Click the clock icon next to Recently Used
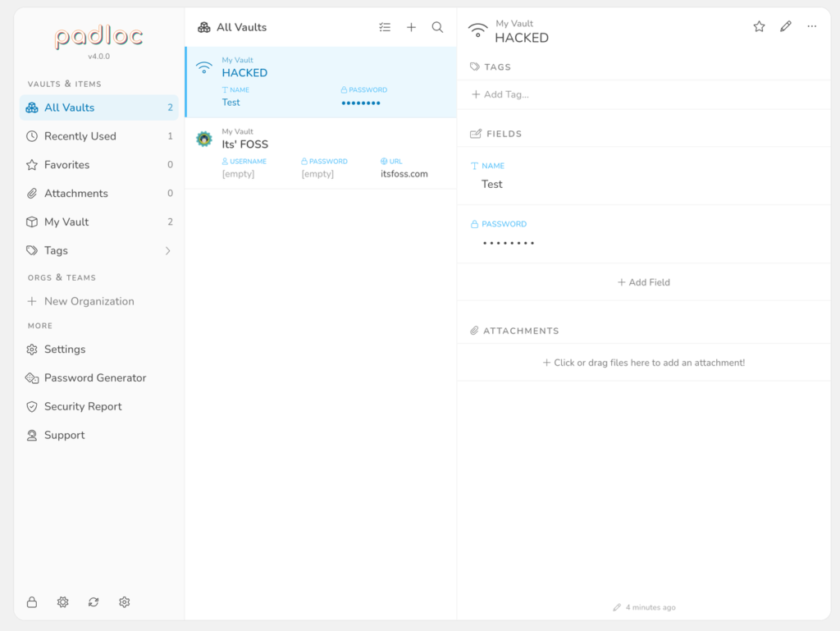The height and width of the screenshot is (631, 840). click(32, 136)
